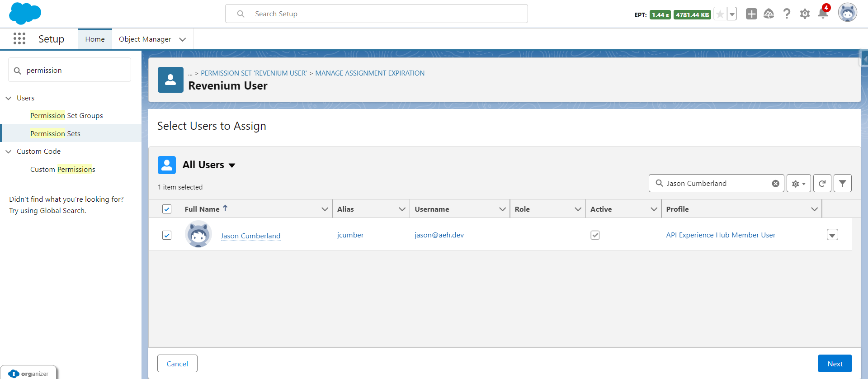
Task: Switch to the Object Manager tab
Action: tap(145, 39)
